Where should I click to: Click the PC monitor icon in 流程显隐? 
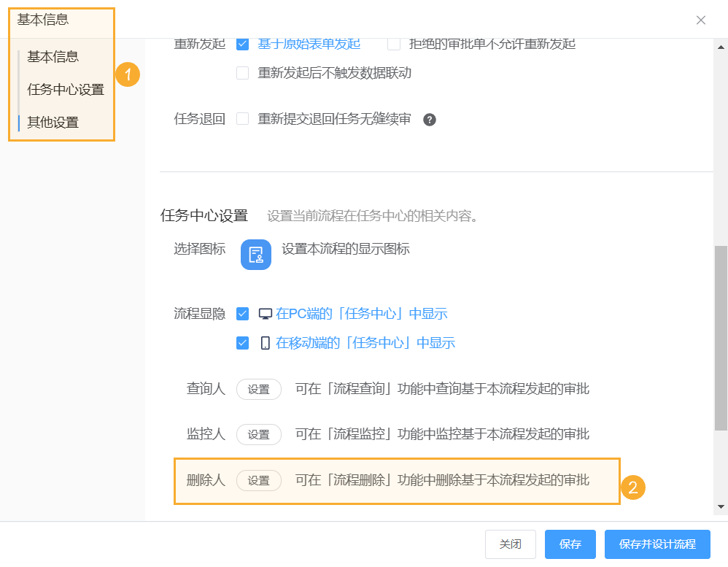(x=264, y=313)
